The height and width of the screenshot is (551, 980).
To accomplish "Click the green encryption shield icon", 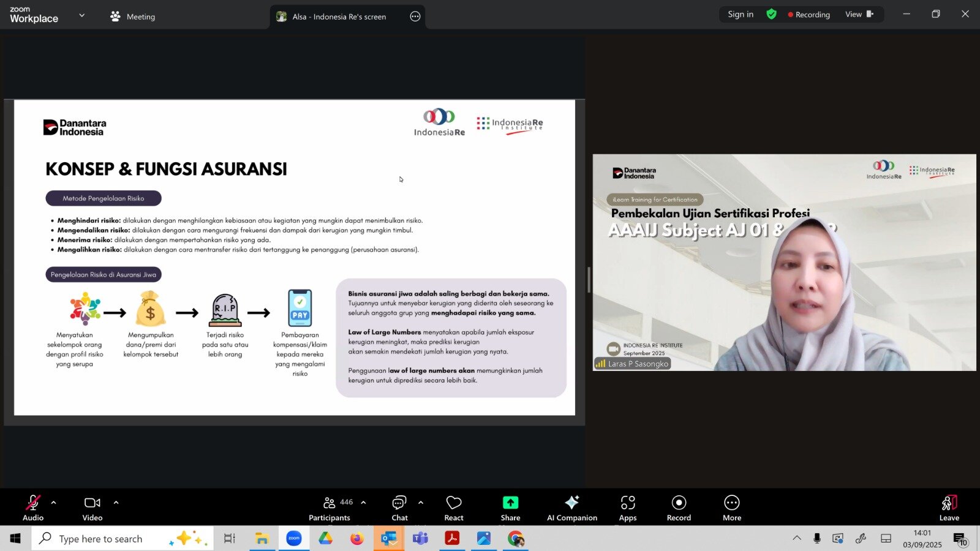I will click(x=771, y=14).
